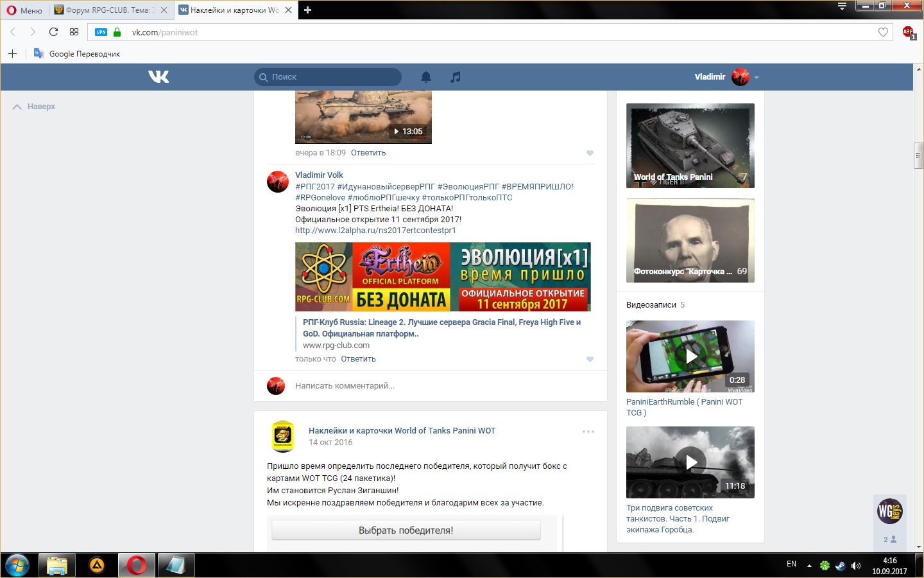924x578 pixels.
Task: Open hashtag #ВРЕМЯПРИШЛО!
Action: click(537, 186)
